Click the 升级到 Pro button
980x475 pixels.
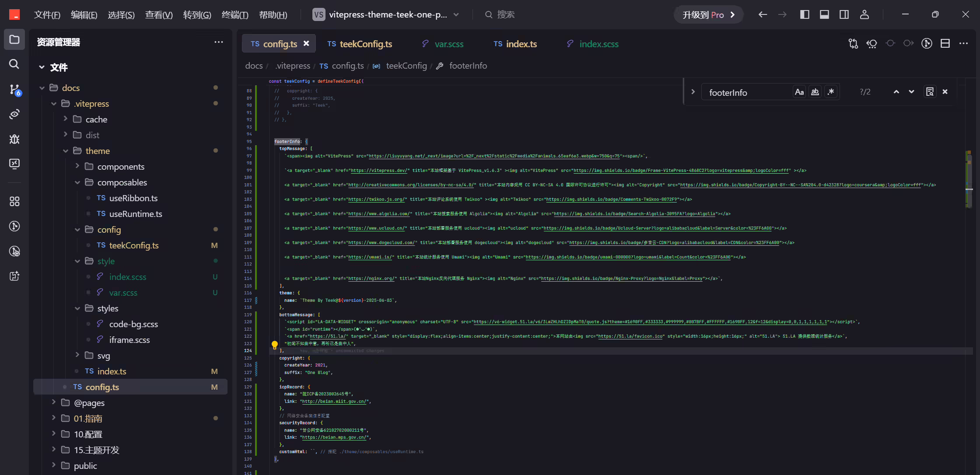point(708,14)
